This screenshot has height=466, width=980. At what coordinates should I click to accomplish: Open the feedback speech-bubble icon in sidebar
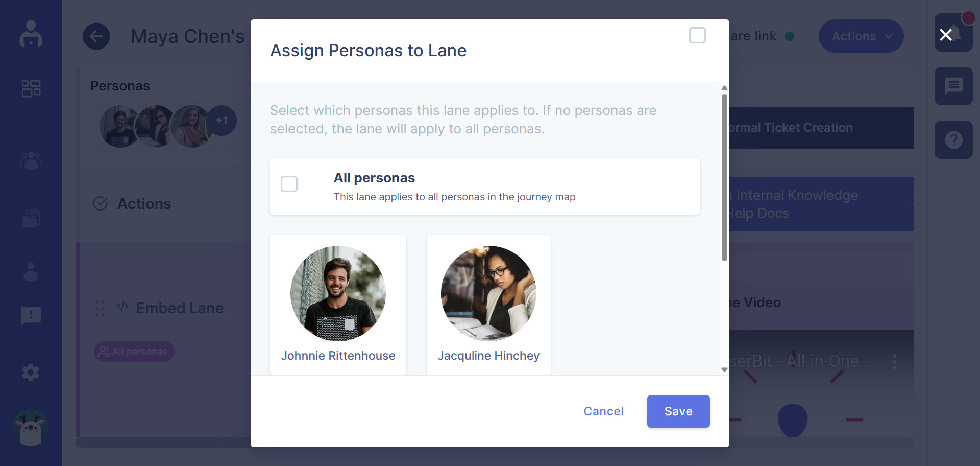point(31,316)
